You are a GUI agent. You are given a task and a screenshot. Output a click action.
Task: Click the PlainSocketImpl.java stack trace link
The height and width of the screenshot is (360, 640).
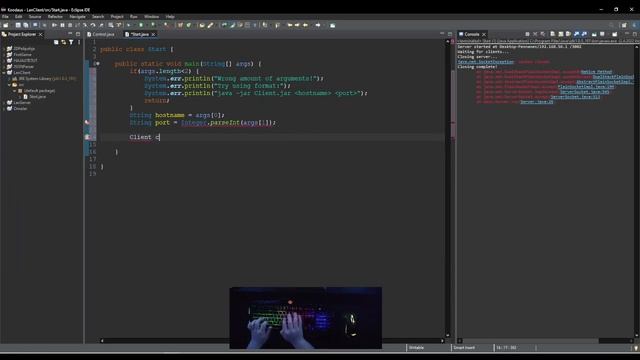586,87
